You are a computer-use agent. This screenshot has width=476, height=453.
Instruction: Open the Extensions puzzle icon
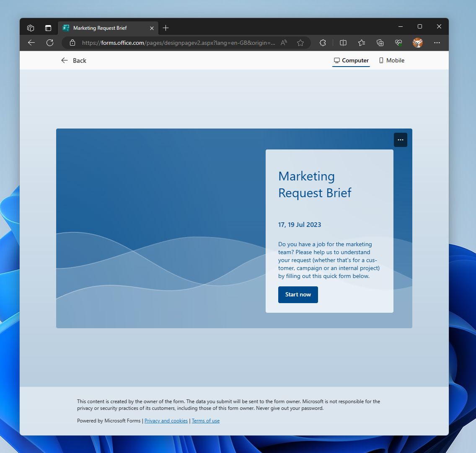323,43
